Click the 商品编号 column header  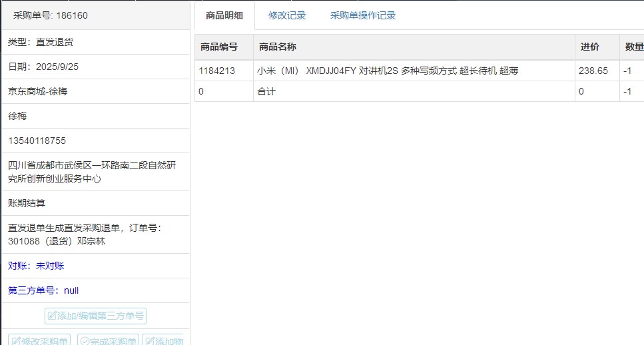218,47
